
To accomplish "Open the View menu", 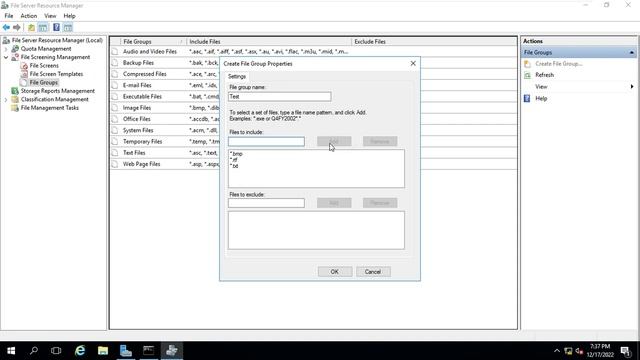I will pyautogui.click(x=50, y=16).
